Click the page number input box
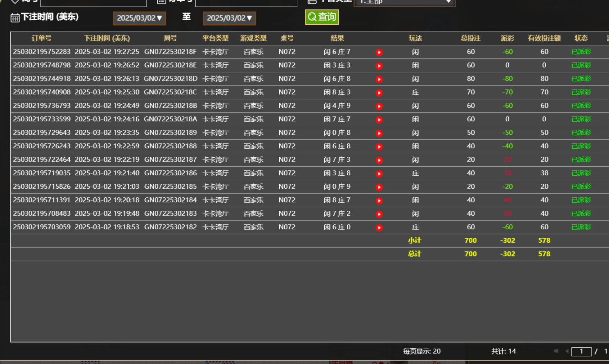Viewport: 609px width, 364px height. (x=581, y=351)
